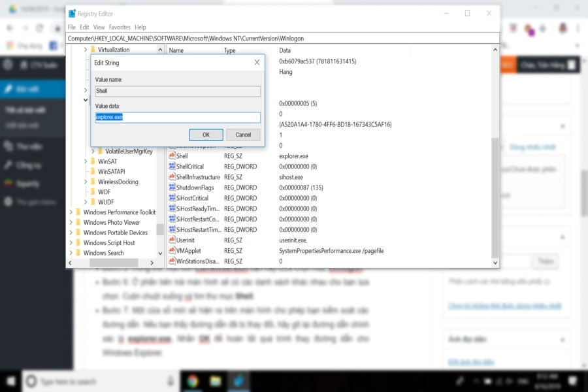
Task: Click the Value data text field
Action: (x=177, y=118)
